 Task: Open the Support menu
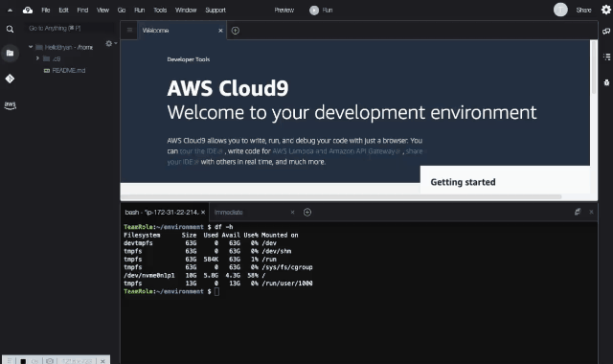216,11
